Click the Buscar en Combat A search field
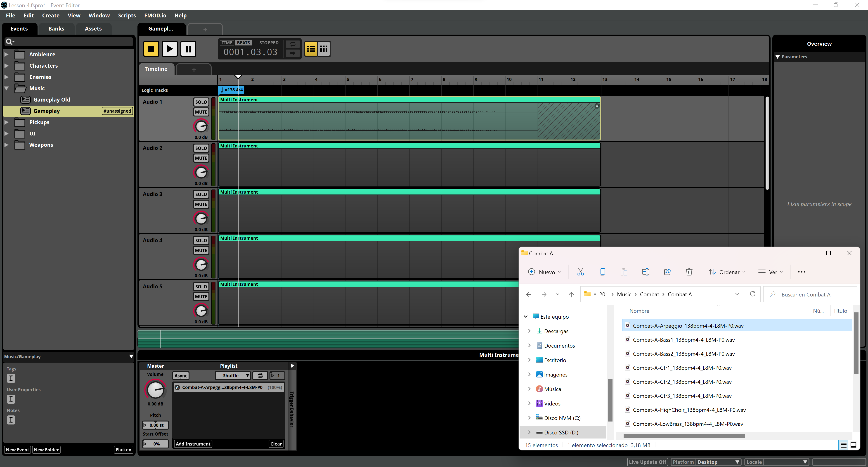 810,294
